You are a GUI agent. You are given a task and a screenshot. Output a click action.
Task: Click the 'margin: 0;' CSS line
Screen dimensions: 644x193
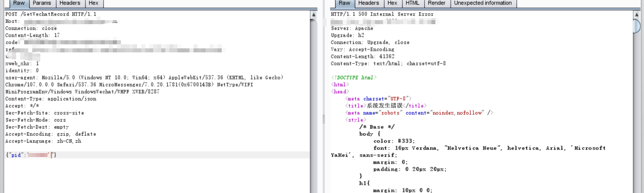[390, 162]
